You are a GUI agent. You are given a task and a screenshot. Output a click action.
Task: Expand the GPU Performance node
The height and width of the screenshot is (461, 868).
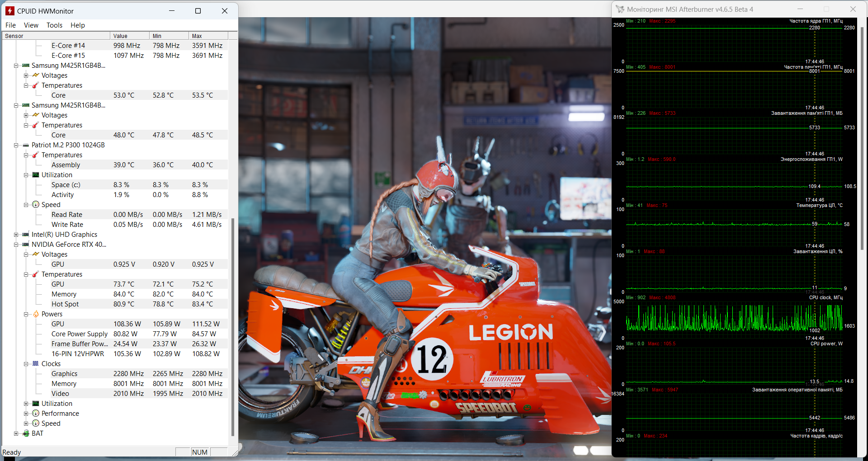[26, 414]
